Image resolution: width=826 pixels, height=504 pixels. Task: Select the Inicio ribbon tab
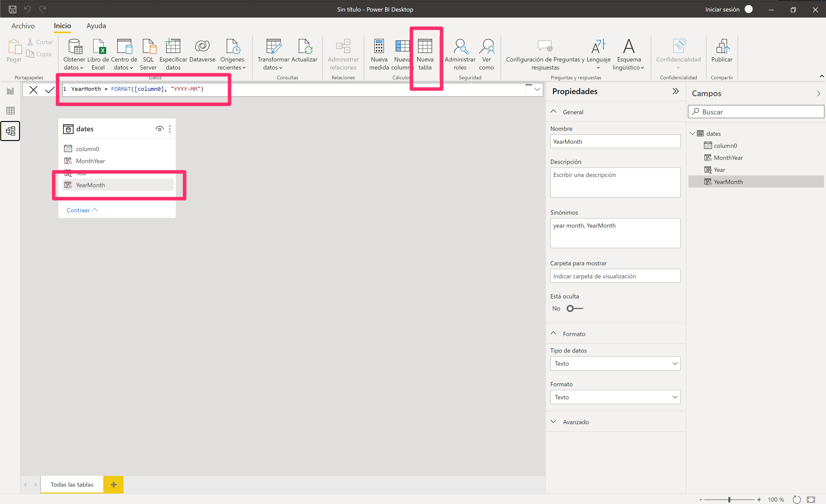point(62,26)
